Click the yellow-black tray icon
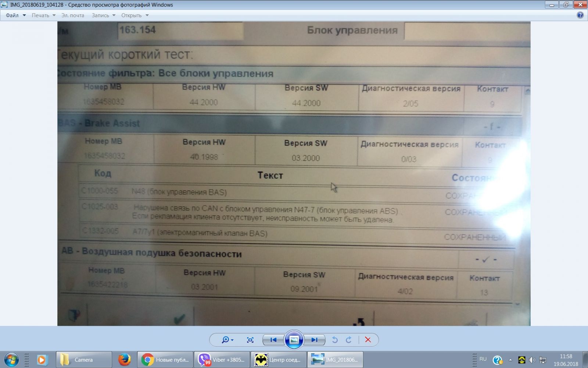 (521, 360)
